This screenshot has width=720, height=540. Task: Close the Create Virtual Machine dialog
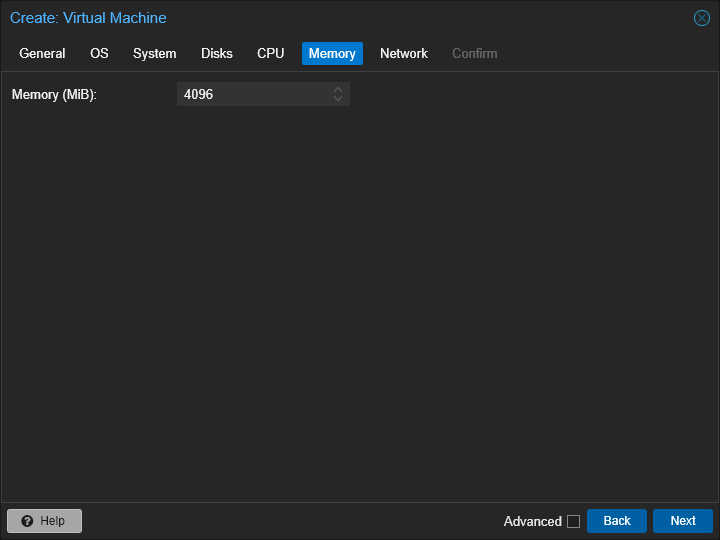tap(702, 18)
